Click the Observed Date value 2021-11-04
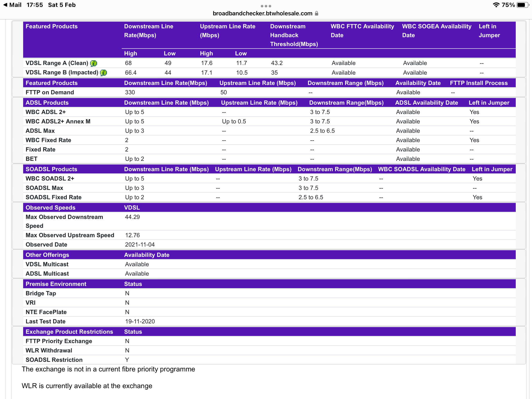 point(140,245)
